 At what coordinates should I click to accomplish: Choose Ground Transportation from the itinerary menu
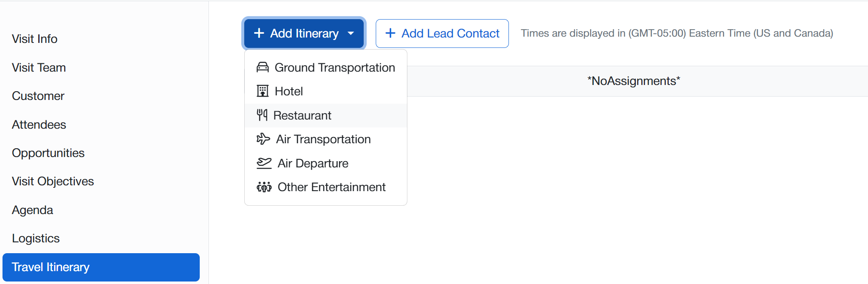point(335,67)
